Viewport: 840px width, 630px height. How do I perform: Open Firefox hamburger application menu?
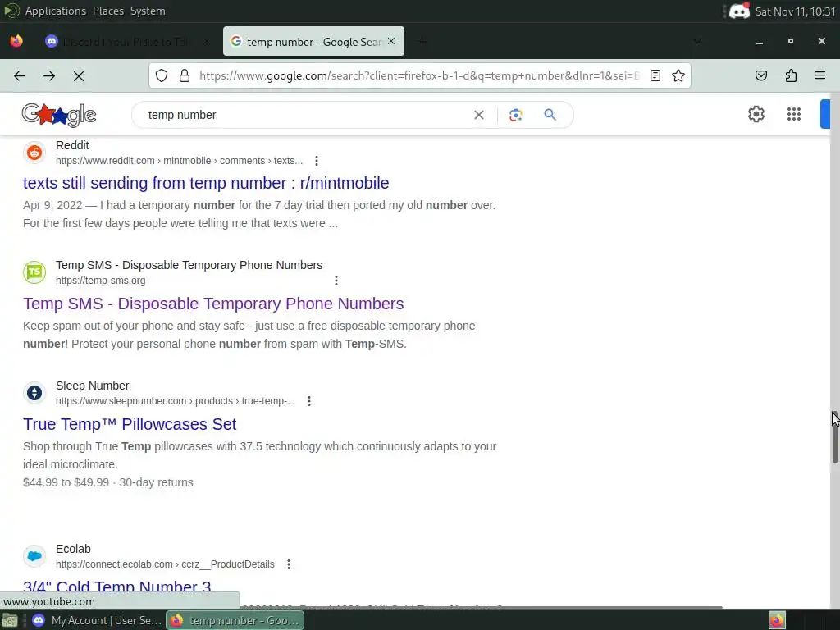coord(820,75)
